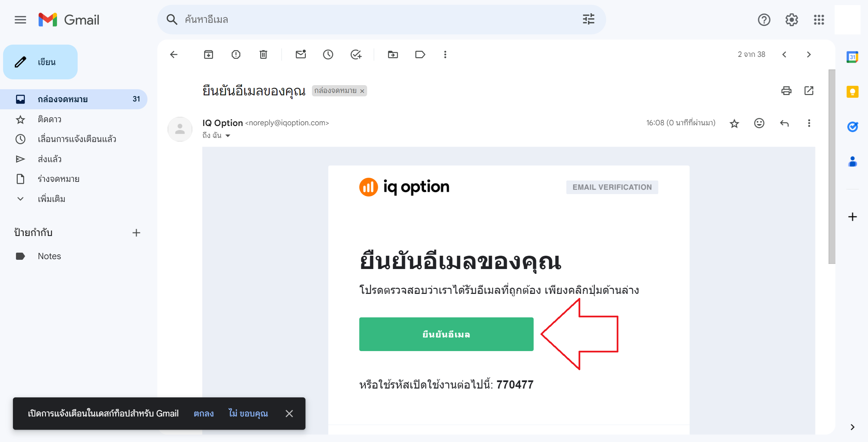Open the กล่องจดหมาย inbox folder
868x442 pixels.
pyautogui.click(x=74, y=99)
